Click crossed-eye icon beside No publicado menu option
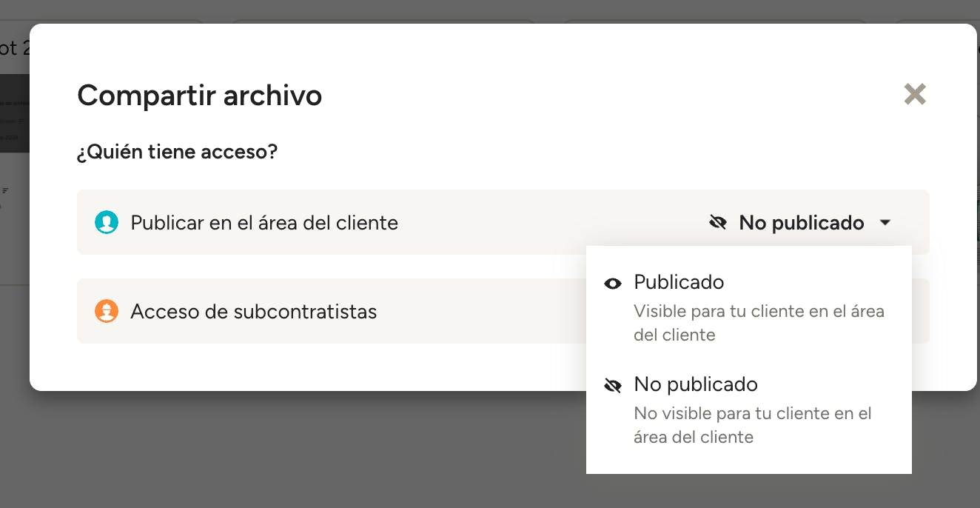The height and width of the screenshot is (508, 980). [613, 385]
